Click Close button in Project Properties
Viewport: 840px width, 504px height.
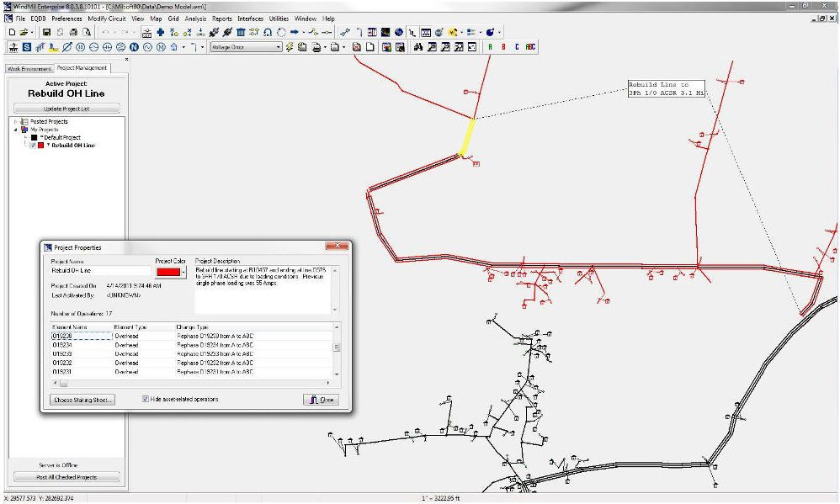tap(322, 400)
